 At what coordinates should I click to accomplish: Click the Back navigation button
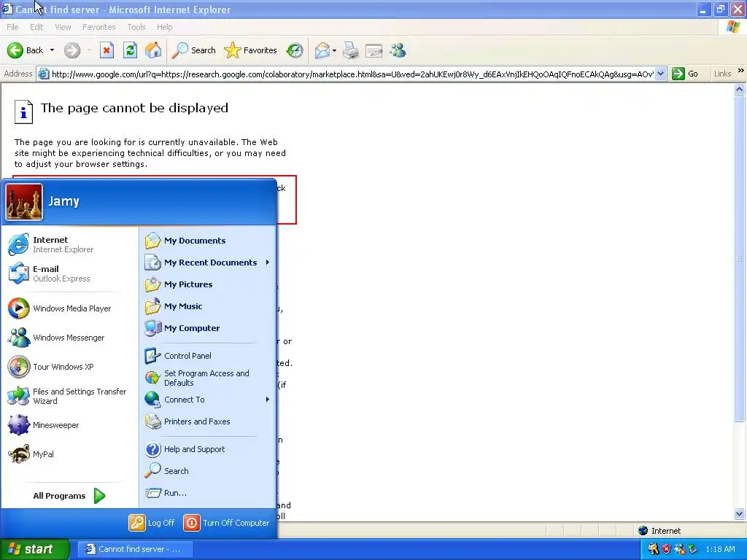(x=26, y=50)
